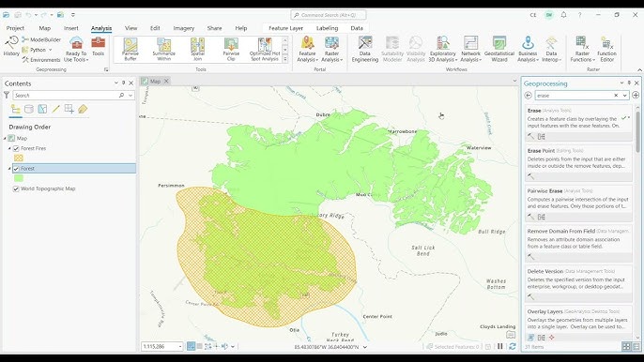Launch the Spatial Join tool
The width and height of the screenshot is (644, 362).
(197, 50)
